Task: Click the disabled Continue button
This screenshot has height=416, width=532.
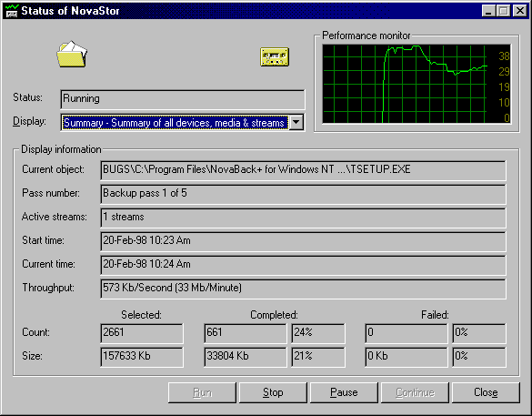Action: (x=415, y=392)
